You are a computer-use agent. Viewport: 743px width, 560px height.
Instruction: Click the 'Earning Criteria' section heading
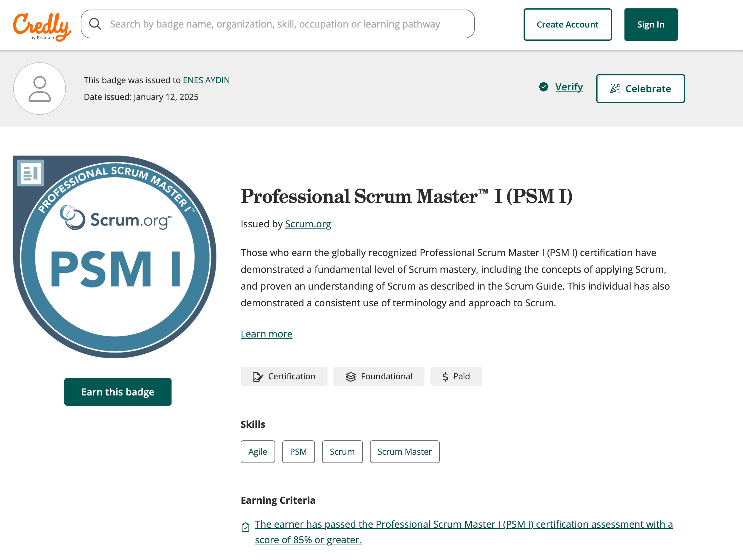coord(278,500)
